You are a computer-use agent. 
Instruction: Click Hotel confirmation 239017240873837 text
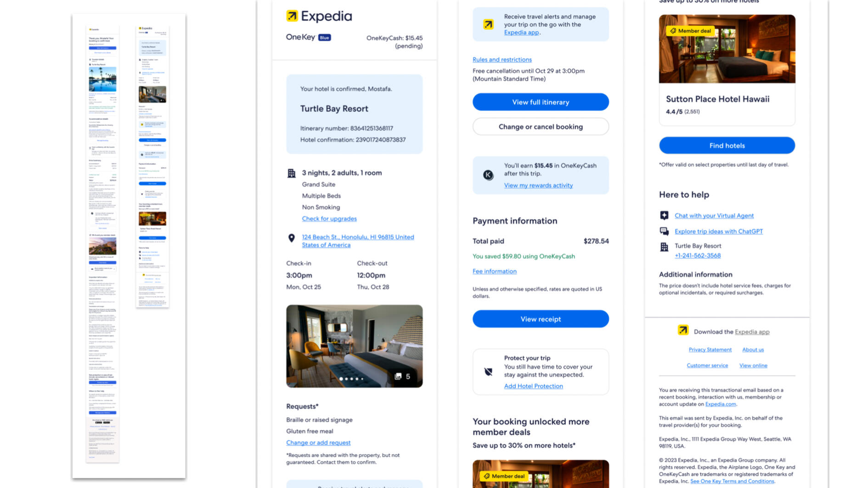[353, 140]
